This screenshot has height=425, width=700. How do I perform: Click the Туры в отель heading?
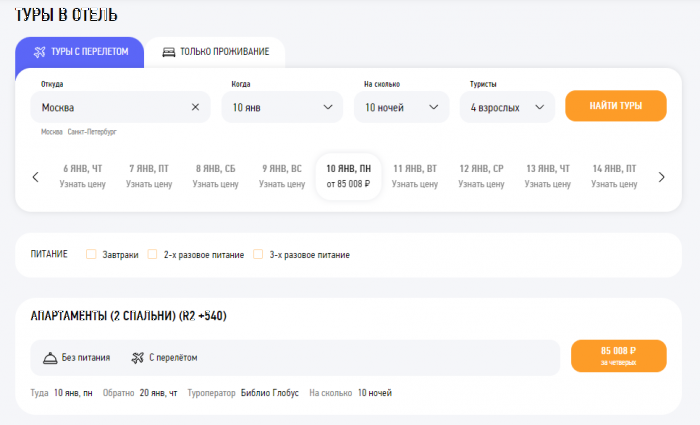tap(66, 15)
